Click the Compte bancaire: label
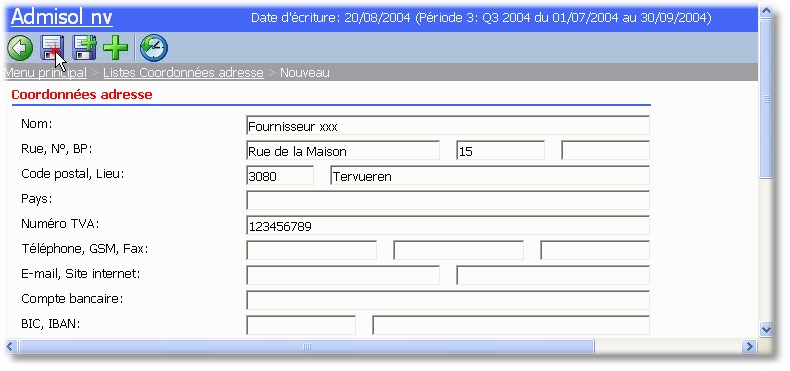790x371 pixels. [72, 299]
